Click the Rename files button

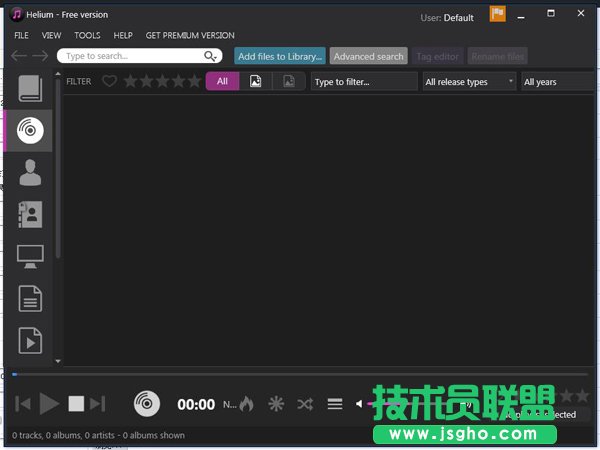pyautogui.click(x=497, y=56)
